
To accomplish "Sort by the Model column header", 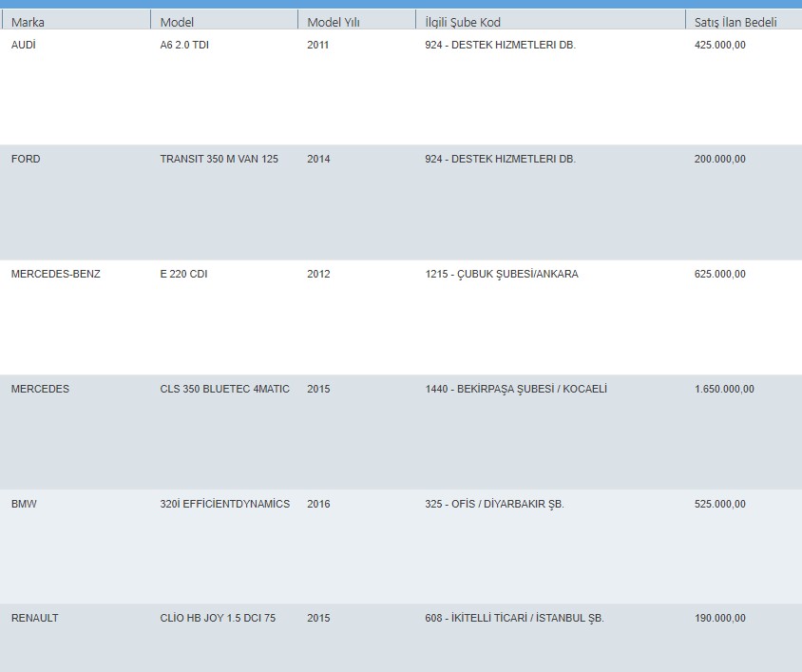I will click(x=177, y=22).
